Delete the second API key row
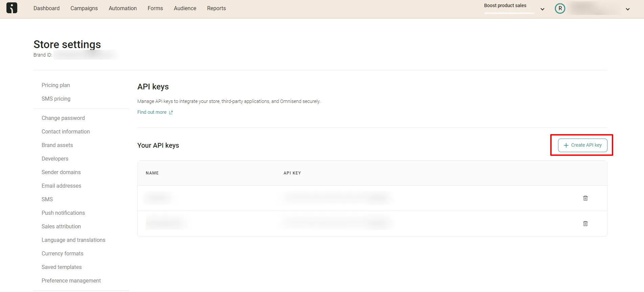The image size is (644, 292). (585, 224)
